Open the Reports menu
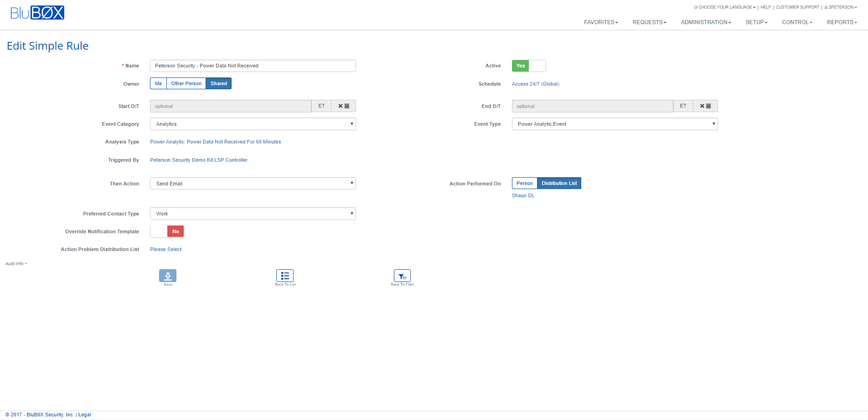This screenshot has height=420, width=868. pos(842,22)
